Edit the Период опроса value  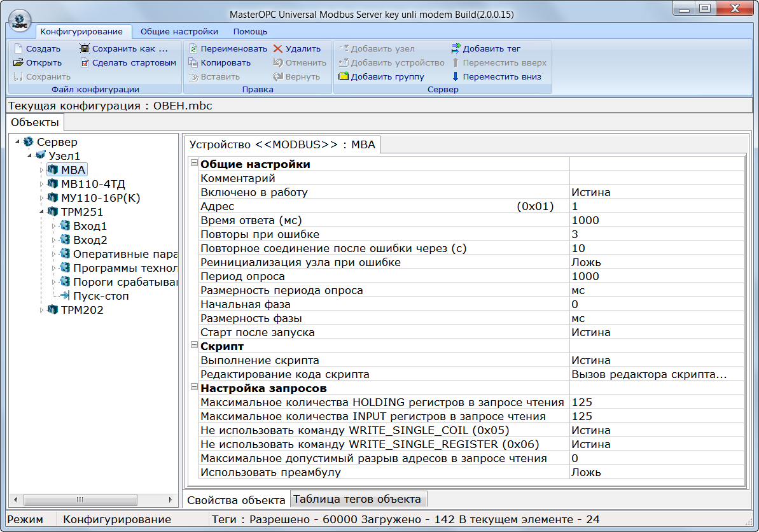pos(657,276)
